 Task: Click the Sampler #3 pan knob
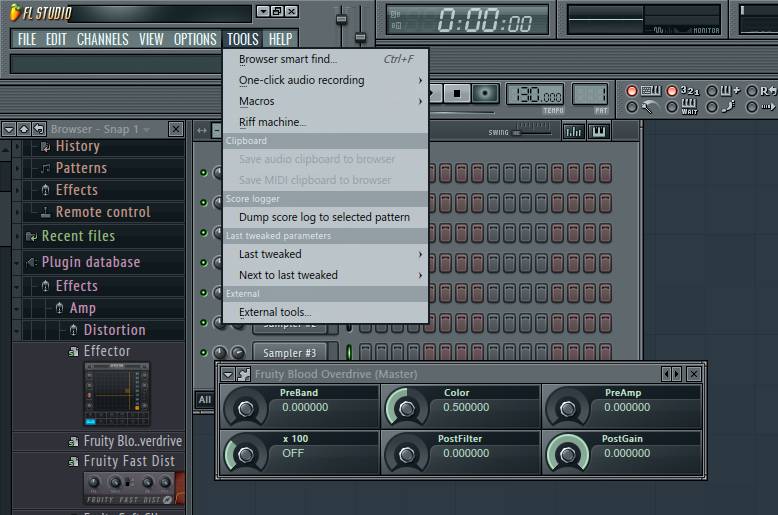pyautogui.click(x=220, y=353)
